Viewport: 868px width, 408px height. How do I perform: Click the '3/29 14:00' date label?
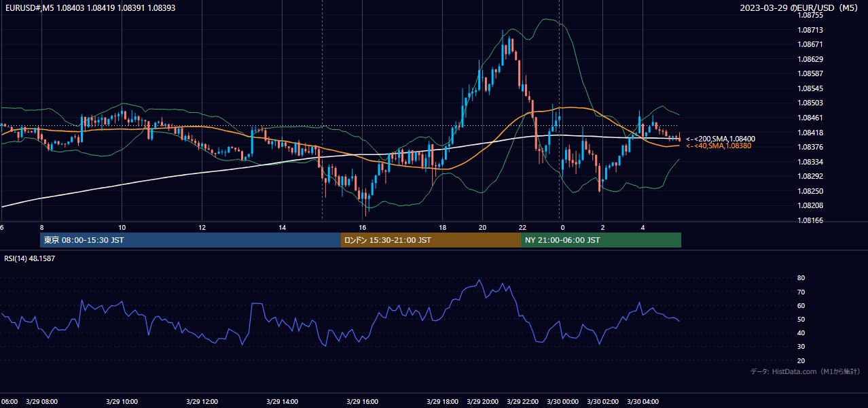282,402
